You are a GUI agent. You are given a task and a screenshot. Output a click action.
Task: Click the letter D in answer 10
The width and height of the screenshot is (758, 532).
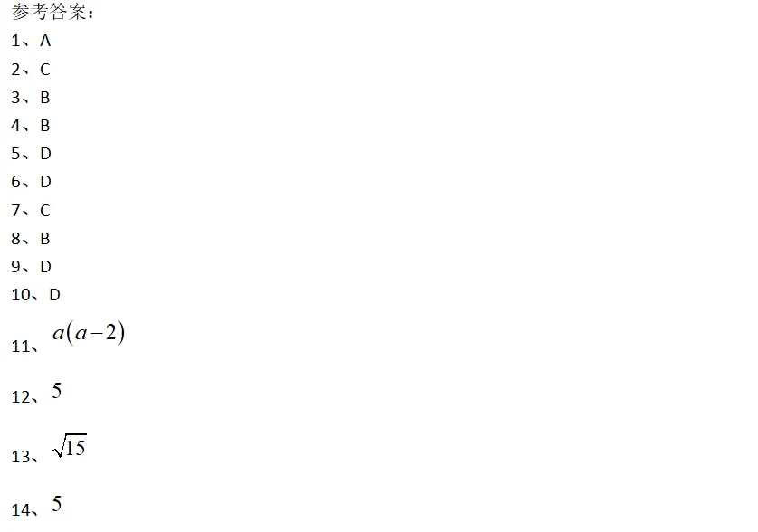[x=54, y=295]
